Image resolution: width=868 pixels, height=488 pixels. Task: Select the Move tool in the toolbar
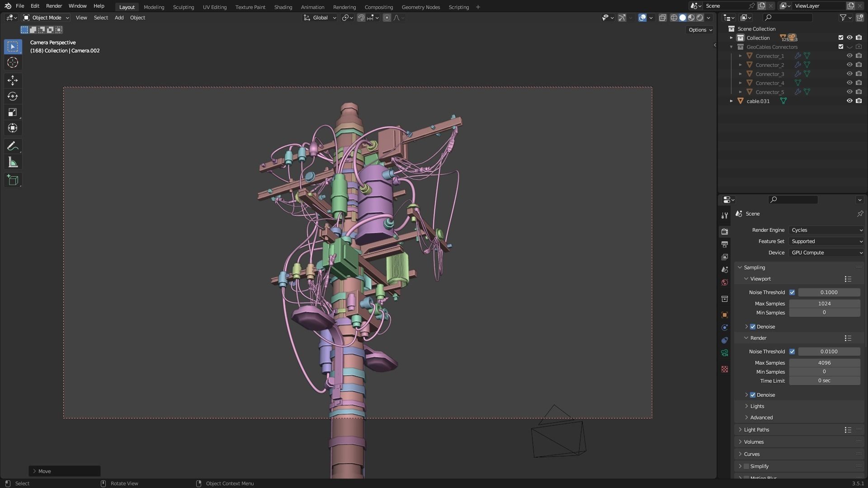[x=13, y=80]
